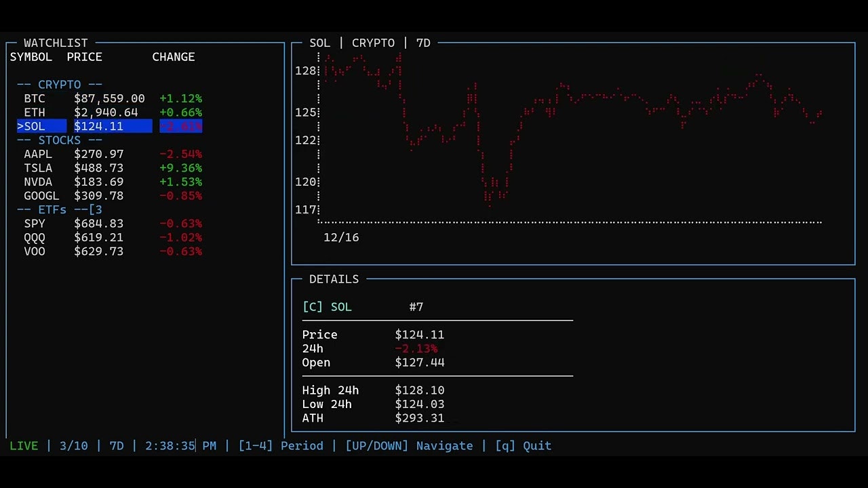Click the SYMBOL column header

(x=31, y=57)
